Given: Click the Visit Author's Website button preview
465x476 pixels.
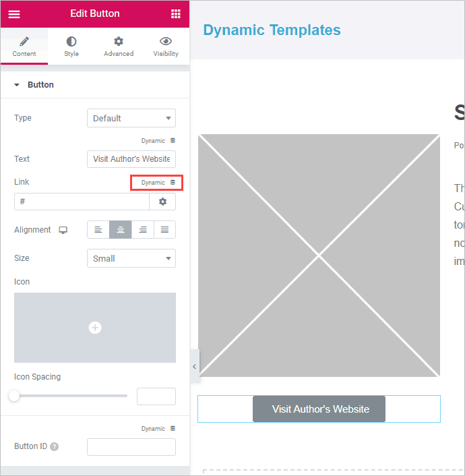Looking at the screenshot, I should (319, 409).
